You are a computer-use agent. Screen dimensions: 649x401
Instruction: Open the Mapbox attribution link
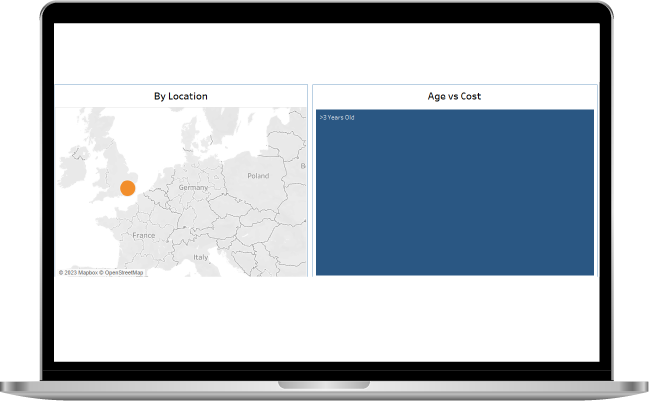coord(78,273)
